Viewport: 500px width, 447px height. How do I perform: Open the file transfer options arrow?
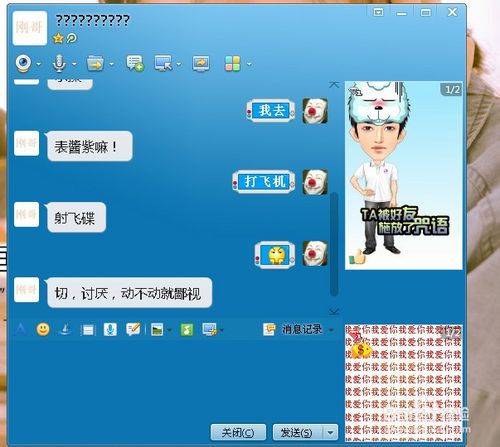click(111, 64)
